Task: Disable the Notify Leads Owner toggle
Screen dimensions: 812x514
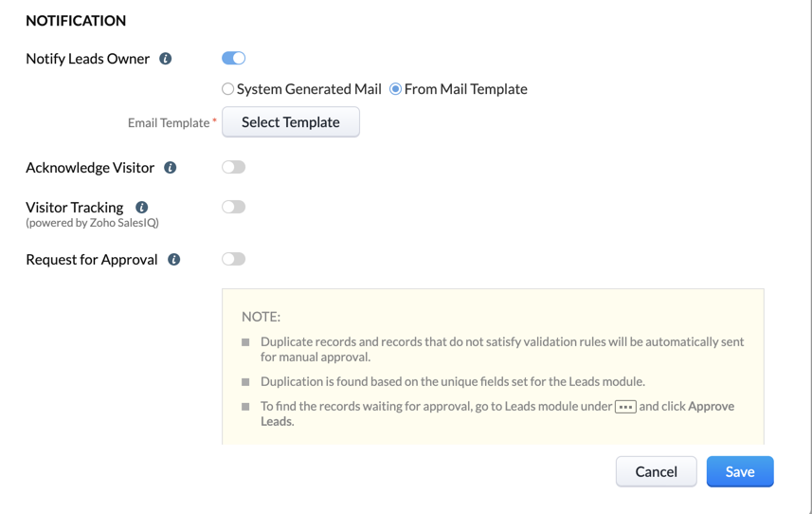Action: 233,59
